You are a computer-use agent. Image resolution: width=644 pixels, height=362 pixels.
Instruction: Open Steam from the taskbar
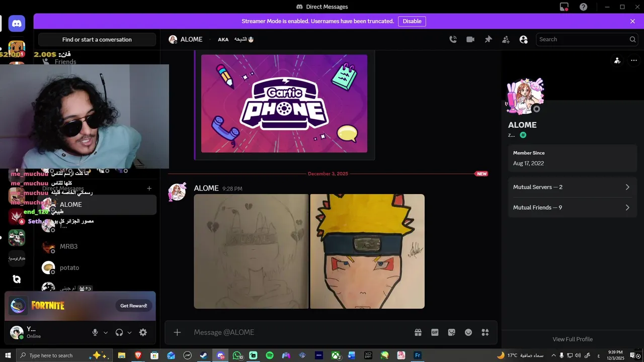204,355
